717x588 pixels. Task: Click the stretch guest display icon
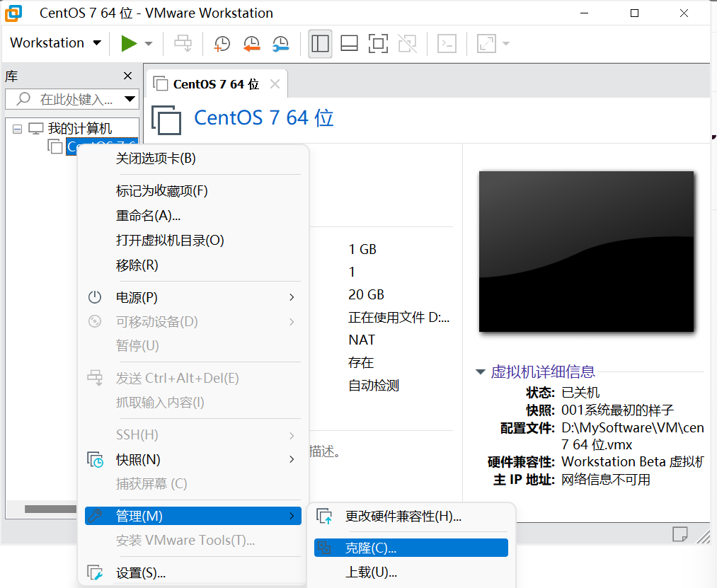(486, 44)
